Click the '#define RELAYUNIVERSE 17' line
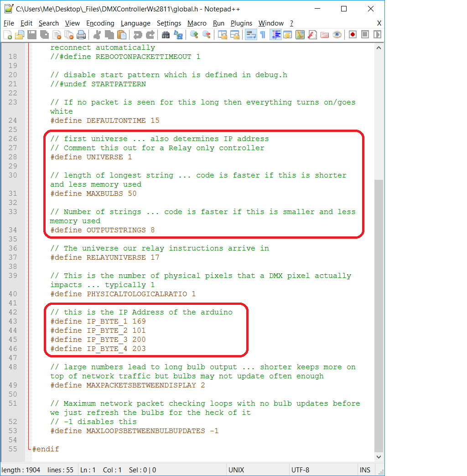This screenshot has width=467, height=476. [105, 257]
